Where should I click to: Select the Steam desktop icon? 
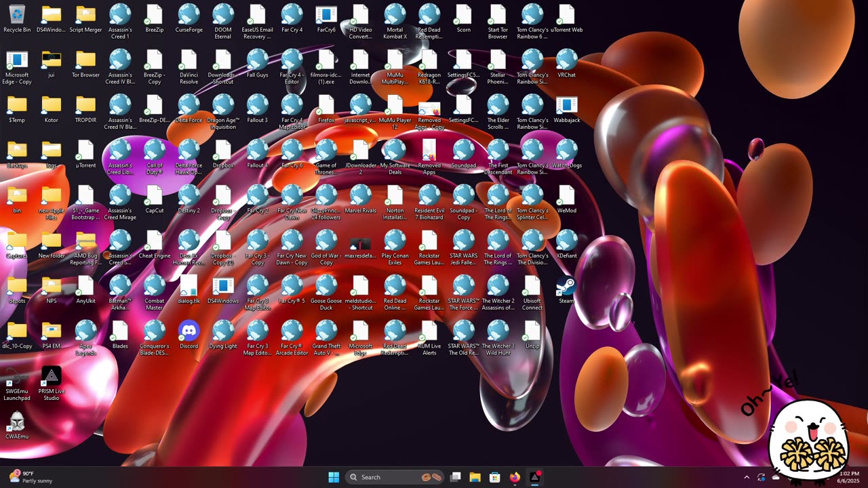[x=567, y=290]
